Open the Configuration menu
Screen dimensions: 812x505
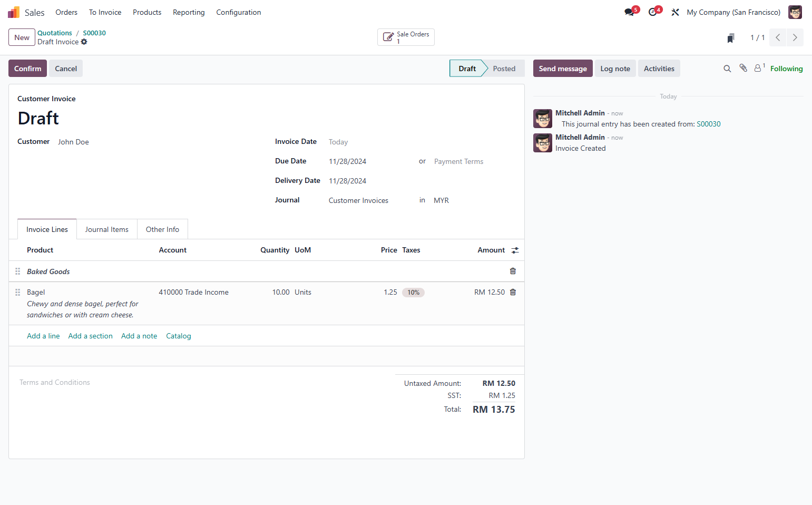pos(239,12)
